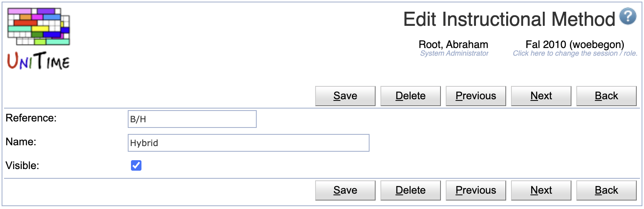Screen dimensions: 644x209
Task: Click the Root, Abraham user name
Action: tap(453, 44)
